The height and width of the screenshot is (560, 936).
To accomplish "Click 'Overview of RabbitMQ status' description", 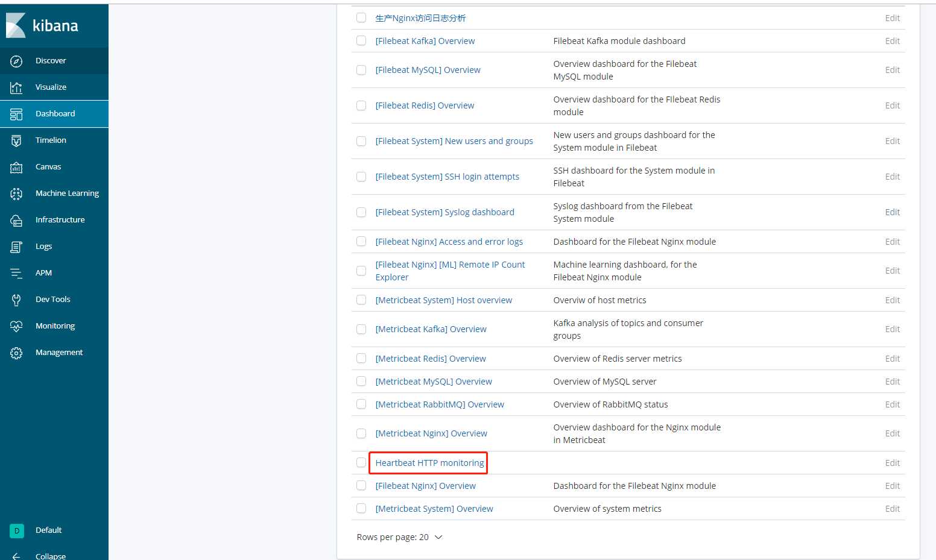I will [x=610, y=404].
